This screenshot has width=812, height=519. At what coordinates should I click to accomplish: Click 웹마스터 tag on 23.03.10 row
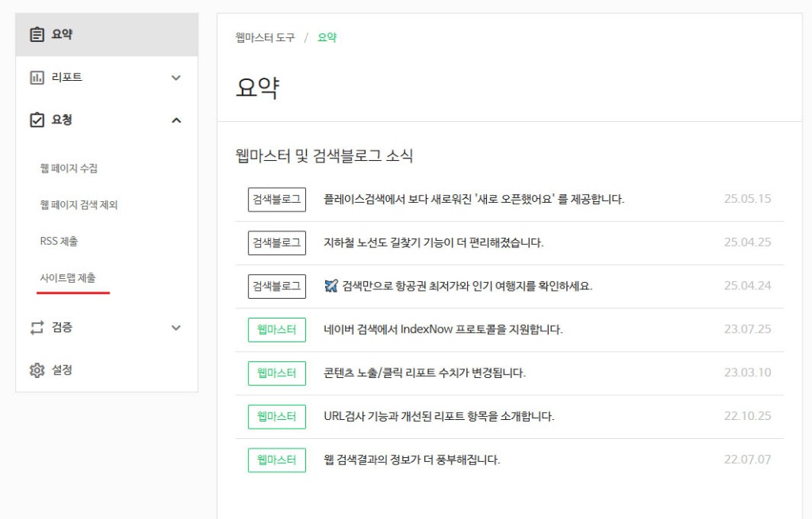pyautogui.click(x=277, y=373)
